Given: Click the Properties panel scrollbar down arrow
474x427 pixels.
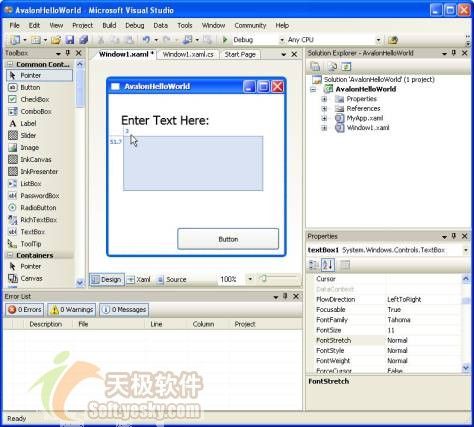Looking at the screenshot, I should (466, 368).
